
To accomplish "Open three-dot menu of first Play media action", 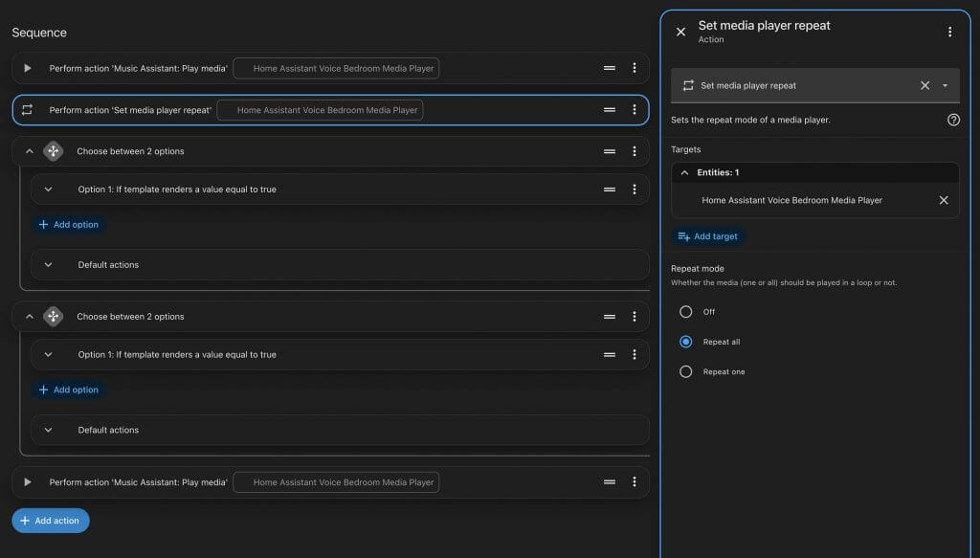I will (635, 68).
